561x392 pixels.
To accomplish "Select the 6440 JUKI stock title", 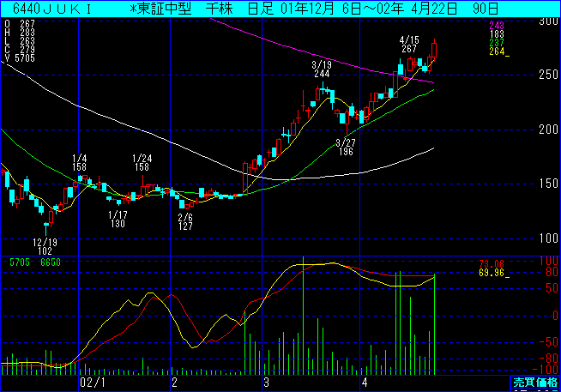I will pyautogui.click(x=52, y=9).
